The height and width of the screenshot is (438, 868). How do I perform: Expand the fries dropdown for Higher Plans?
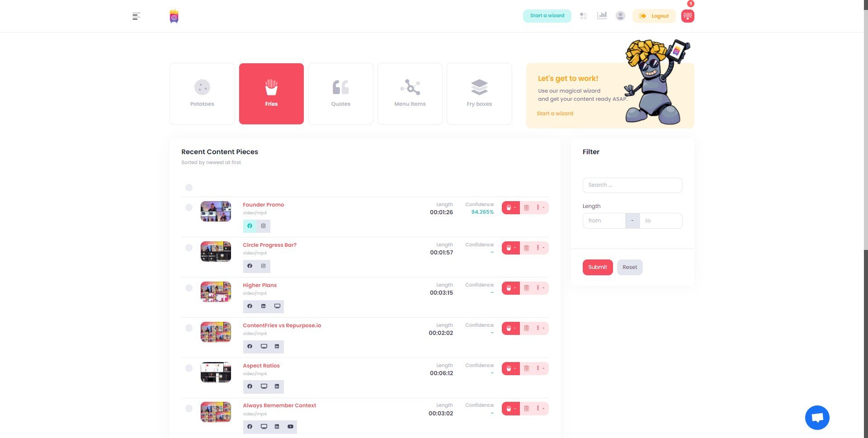click(511, 288)
